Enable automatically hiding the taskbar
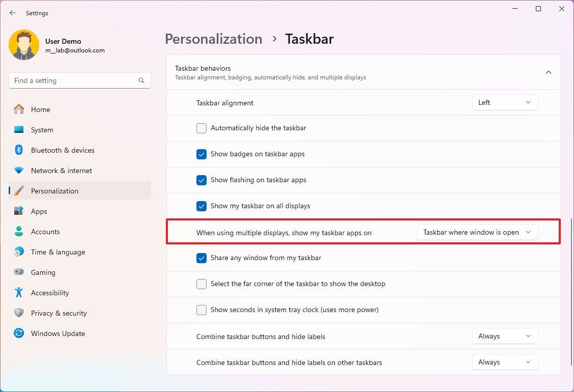 pos(202,128)
